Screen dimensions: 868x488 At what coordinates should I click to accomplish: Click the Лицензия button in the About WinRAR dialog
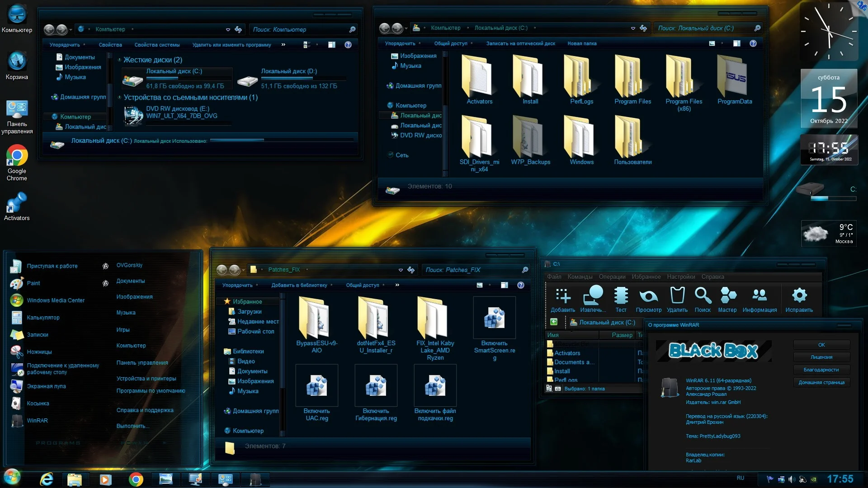click(821, 357)
